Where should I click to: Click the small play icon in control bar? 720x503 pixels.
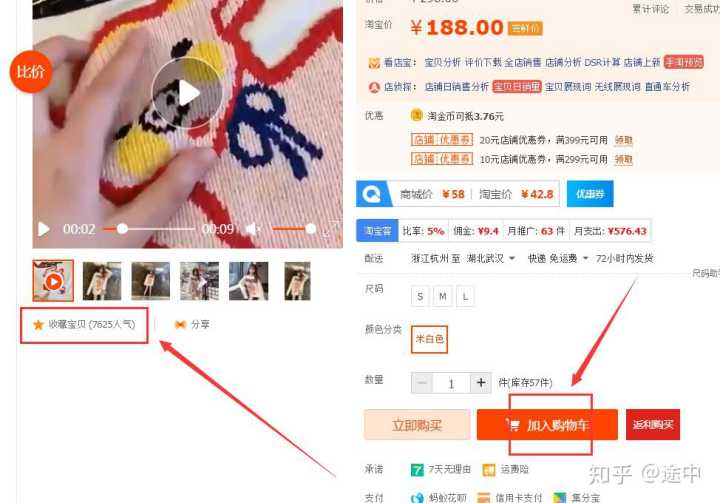[x=44, y=229]
